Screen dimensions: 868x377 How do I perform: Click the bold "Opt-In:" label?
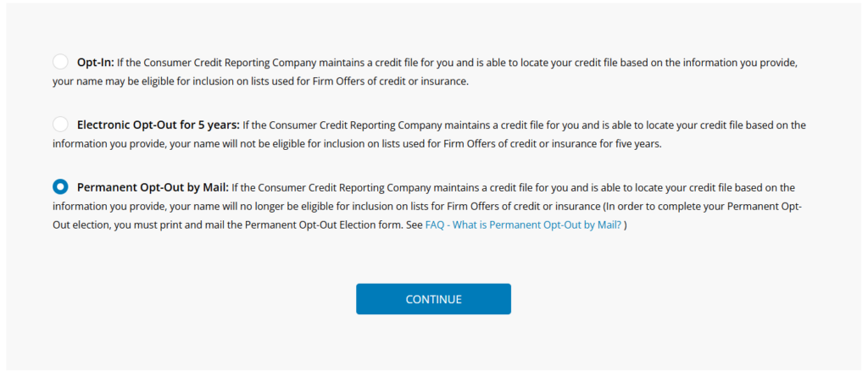point(96,63)
